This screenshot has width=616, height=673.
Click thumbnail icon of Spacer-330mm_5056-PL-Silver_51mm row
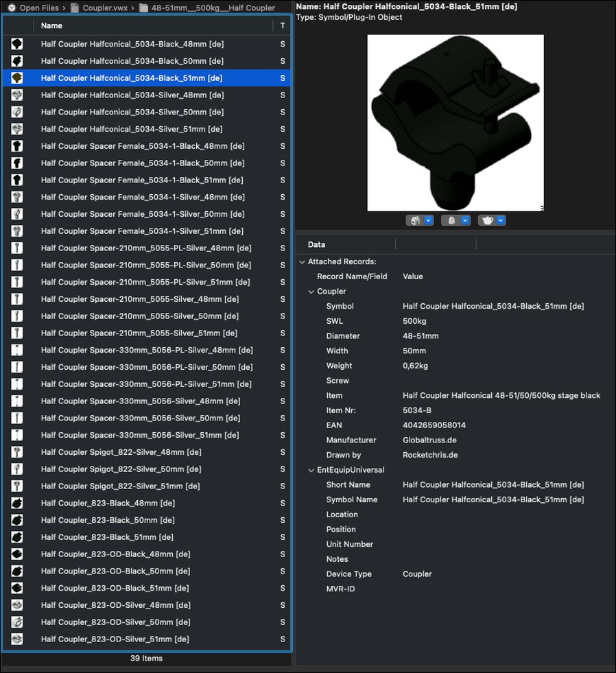(16, 384)
